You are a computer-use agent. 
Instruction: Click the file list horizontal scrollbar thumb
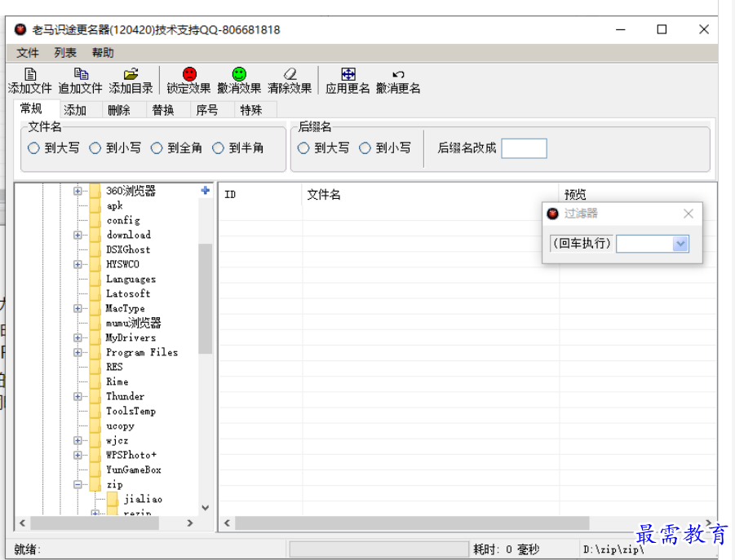[412, 523]
